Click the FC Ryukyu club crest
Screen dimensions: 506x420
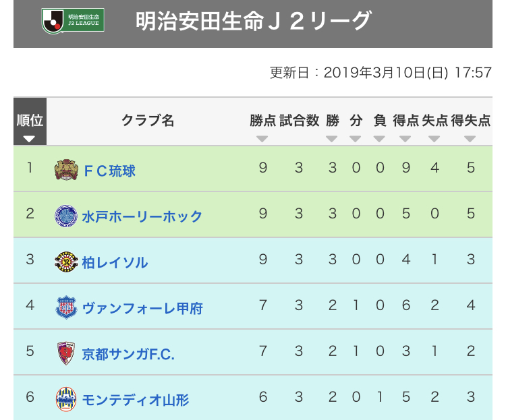pyautogui.click(x=66, y=170)
